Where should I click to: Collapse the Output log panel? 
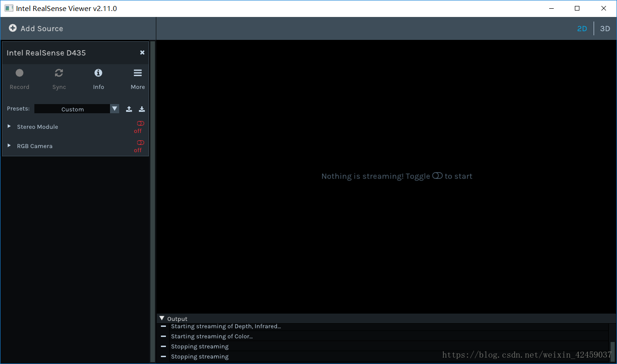coord(162,318)
